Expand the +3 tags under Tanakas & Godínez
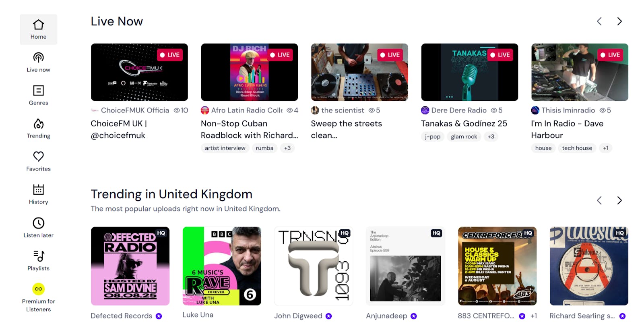This screenshot has height=322, width=644. [491, 137]
